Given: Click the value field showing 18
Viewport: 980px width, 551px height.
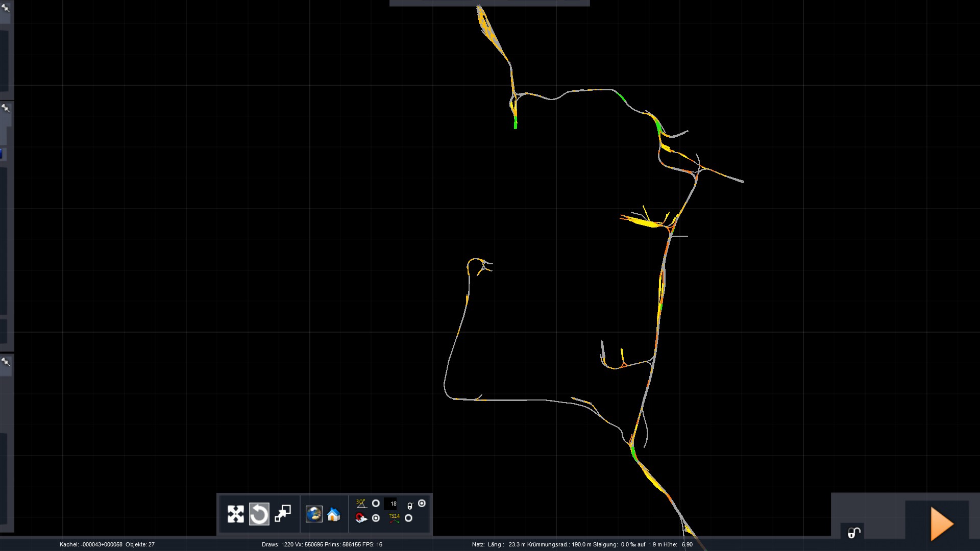Looking at the screenshot, I should [x=391, y=504].
